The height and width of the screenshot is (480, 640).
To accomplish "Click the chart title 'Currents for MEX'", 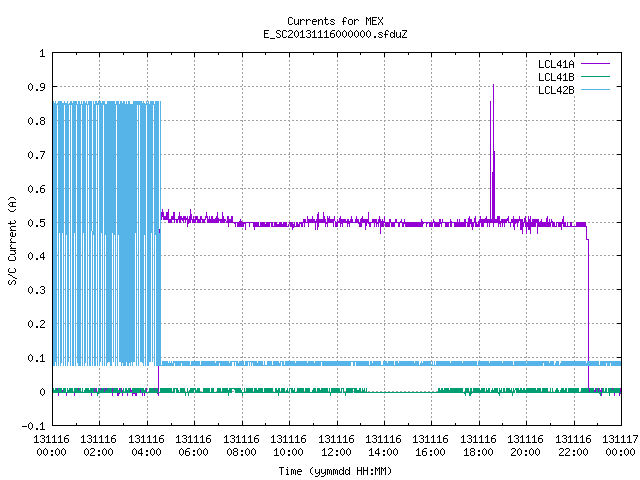I will click(335, 21).
